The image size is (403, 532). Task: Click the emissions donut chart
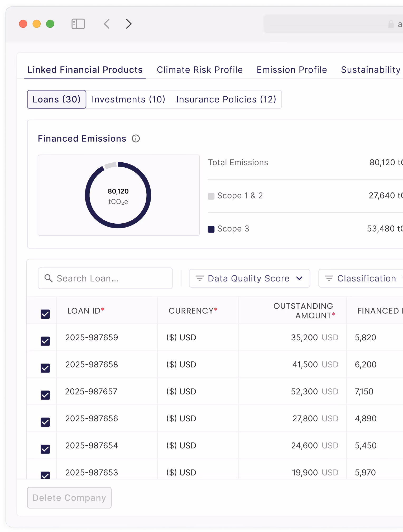pyautogui.click(x=118, y=195)
